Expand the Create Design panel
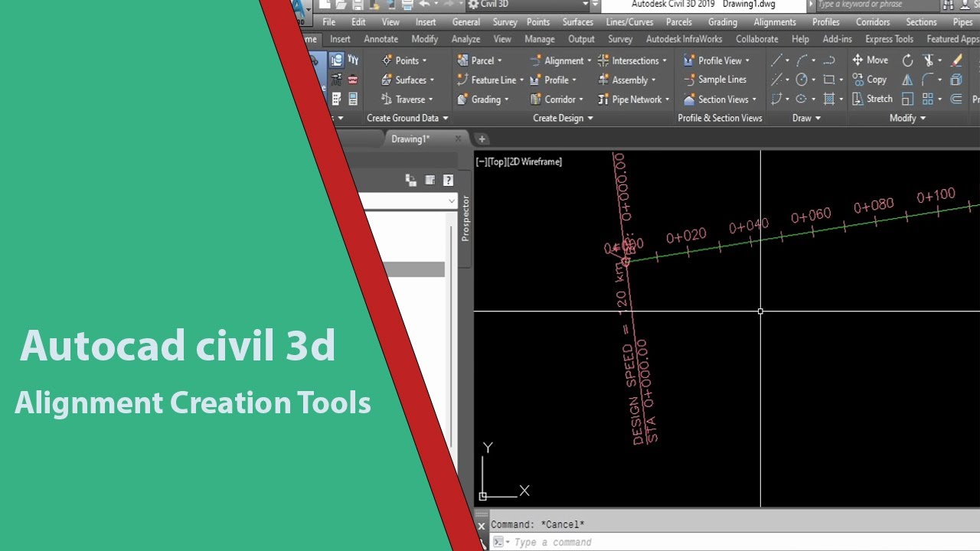 point(563,118)
